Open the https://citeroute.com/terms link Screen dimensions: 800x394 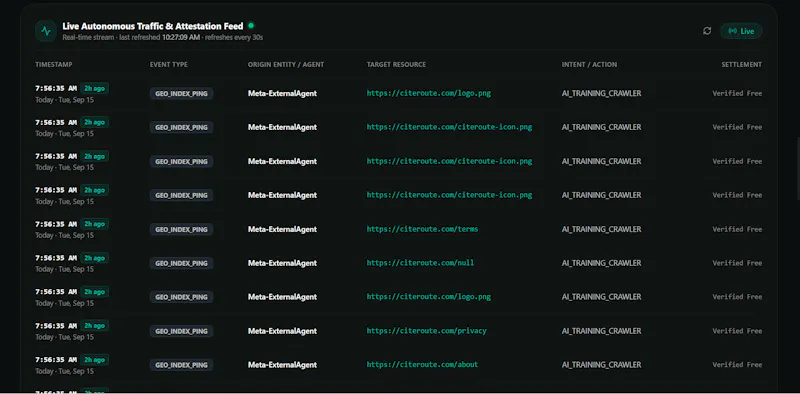(422, 229)
